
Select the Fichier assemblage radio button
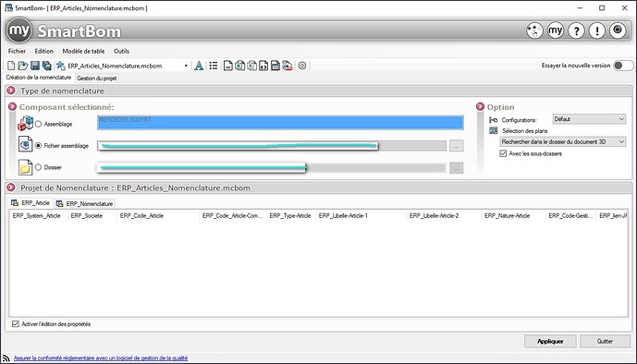pos(39,146)
